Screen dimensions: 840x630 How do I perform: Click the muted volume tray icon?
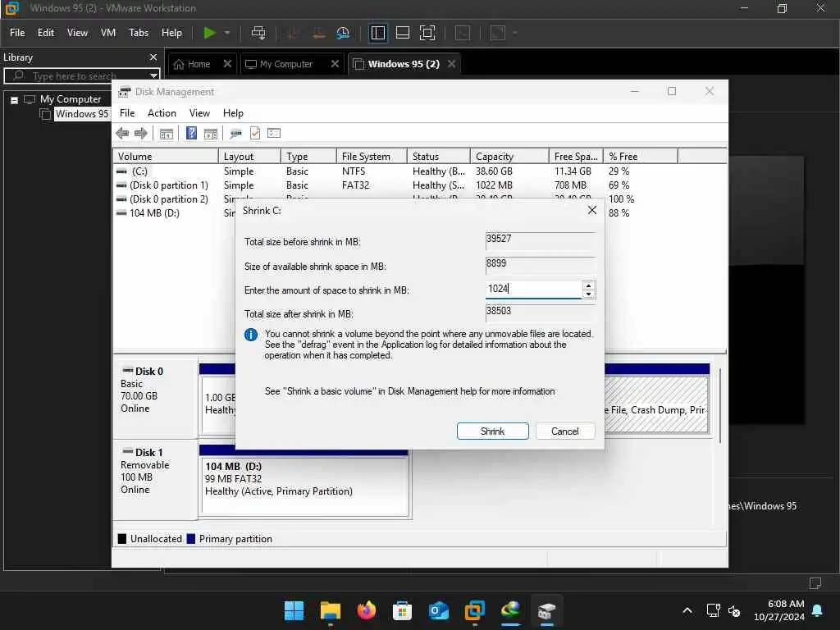click(734, 610)
